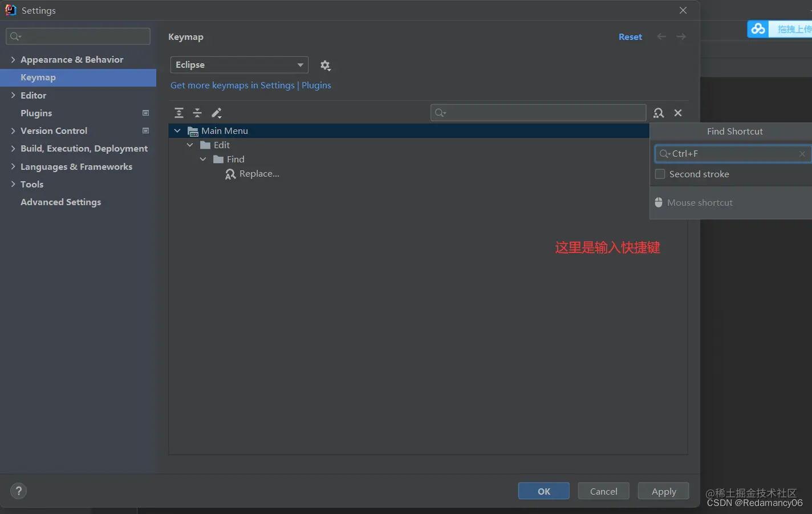Image resolution: width=812 pixels, height=514 pixels.
Task: Expand Appearance & Behavior settings section
Action: point(13,59)
